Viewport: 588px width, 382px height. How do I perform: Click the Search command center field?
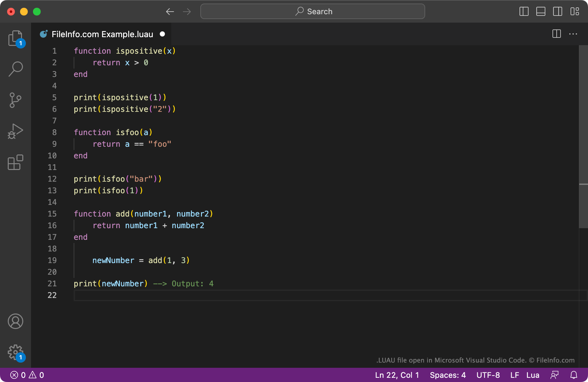coord(312,12)
